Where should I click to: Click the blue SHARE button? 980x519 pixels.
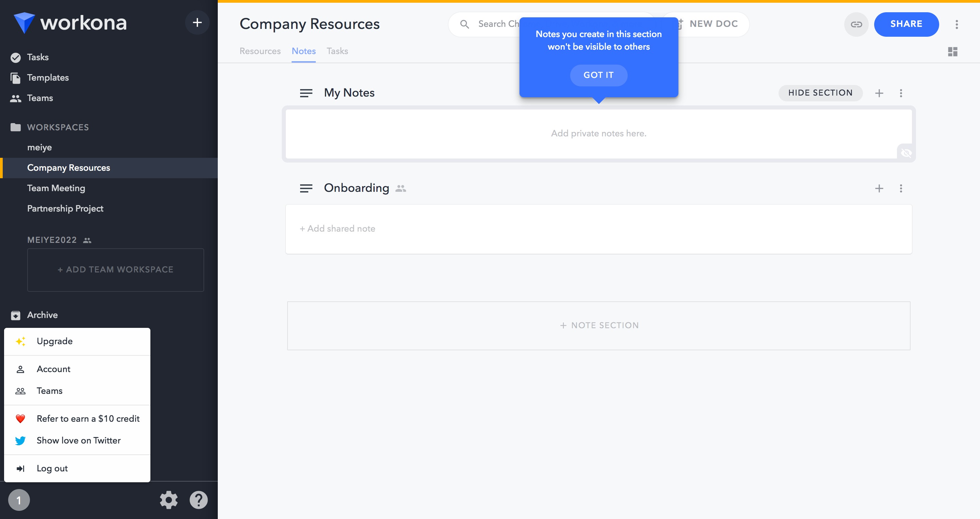coord(906,24)
